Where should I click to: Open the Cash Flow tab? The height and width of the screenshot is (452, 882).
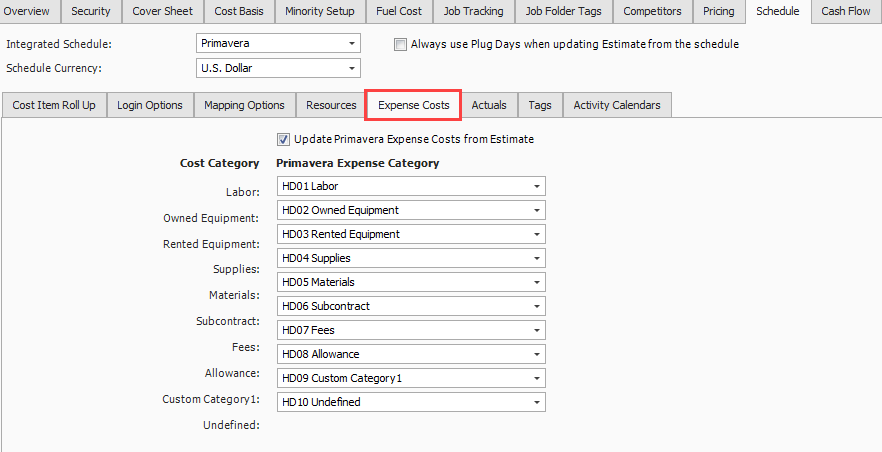coord(845,11)
